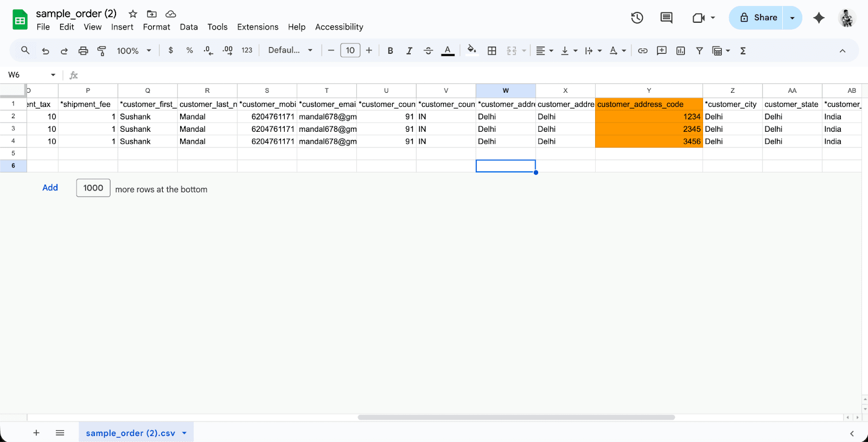Expand the font family dropdown
This screenshot has height=442, width=868.
click(x=290, y=50)
